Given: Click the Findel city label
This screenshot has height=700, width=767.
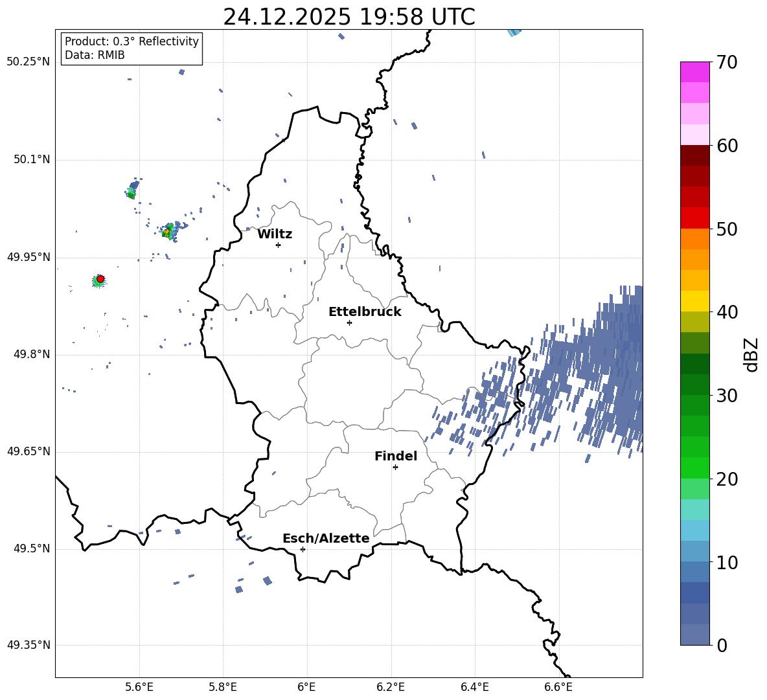Looking at the screenshot, I should click(396, 456).
